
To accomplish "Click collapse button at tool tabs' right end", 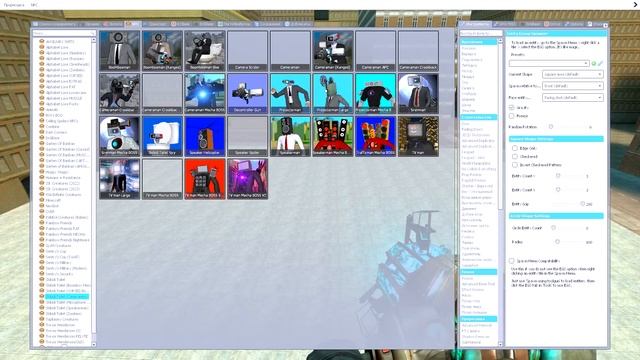I will pos(605,25).
